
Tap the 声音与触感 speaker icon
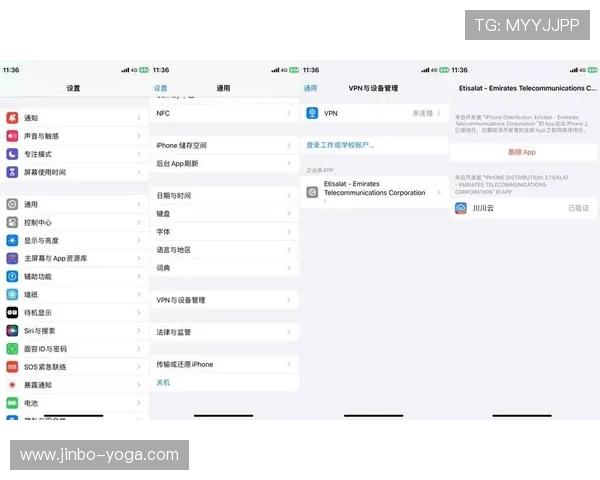click(12, 136)
